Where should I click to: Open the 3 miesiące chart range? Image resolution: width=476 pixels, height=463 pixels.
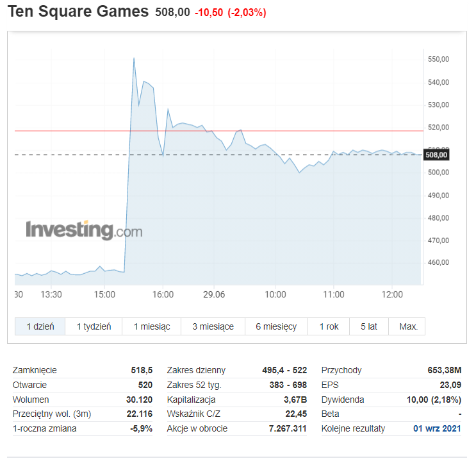click(213, 326)
